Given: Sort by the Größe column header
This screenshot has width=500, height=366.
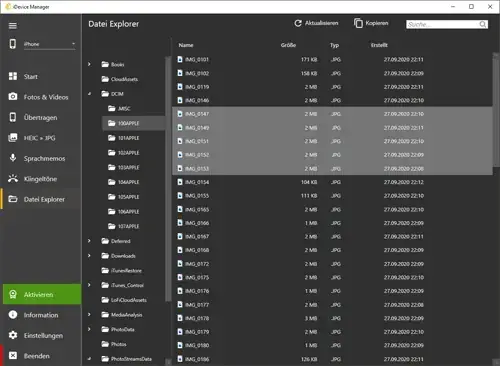Looking at the screenshot, I should point(288,45).
